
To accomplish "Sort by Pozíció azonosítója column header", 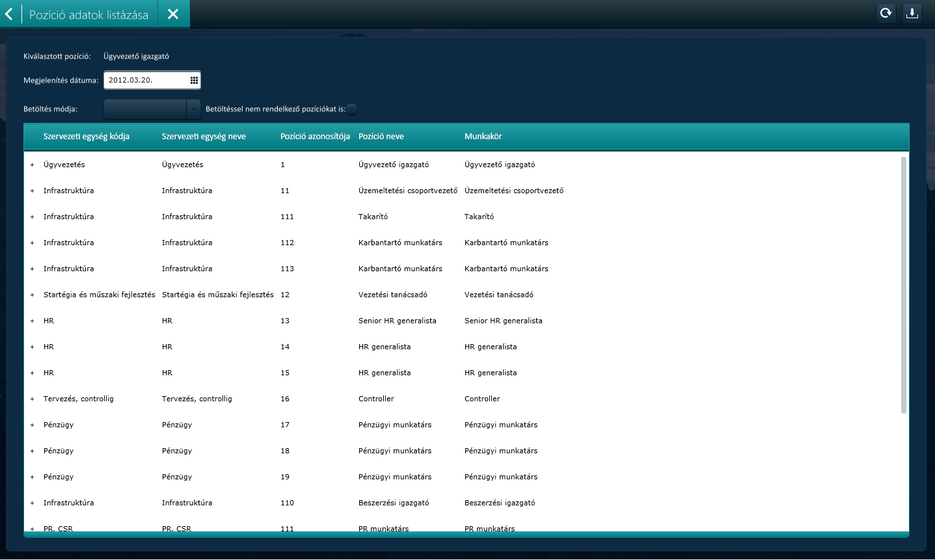I will (x=315, y=137).
